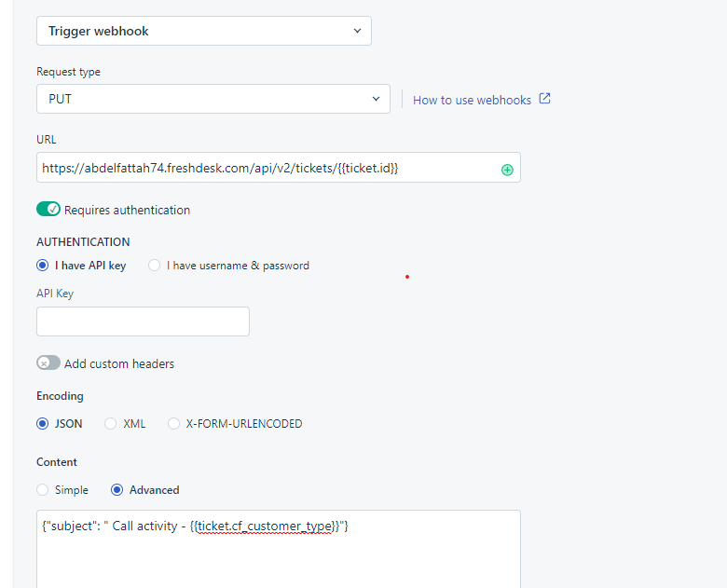Click into the webhook URL field
727x588 pixels.
click(278, 168)
